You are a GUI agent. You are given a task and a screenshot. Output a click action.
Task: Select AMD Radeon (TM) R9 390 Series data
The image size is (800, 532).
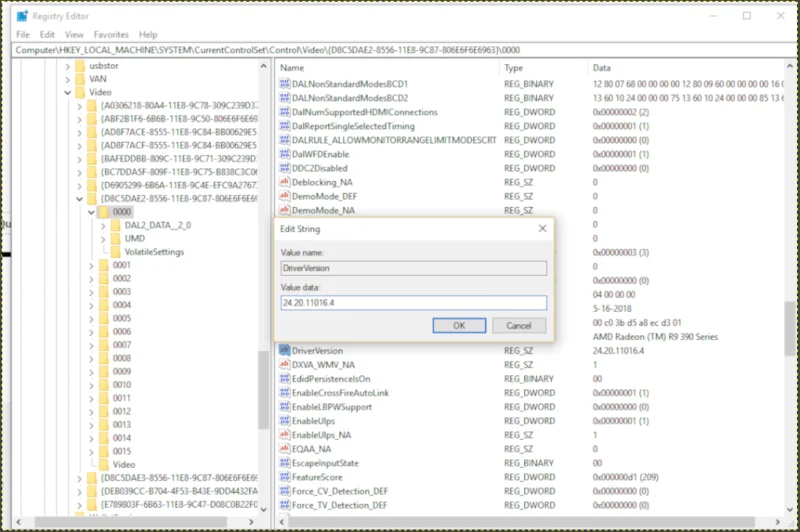[655, 337]
